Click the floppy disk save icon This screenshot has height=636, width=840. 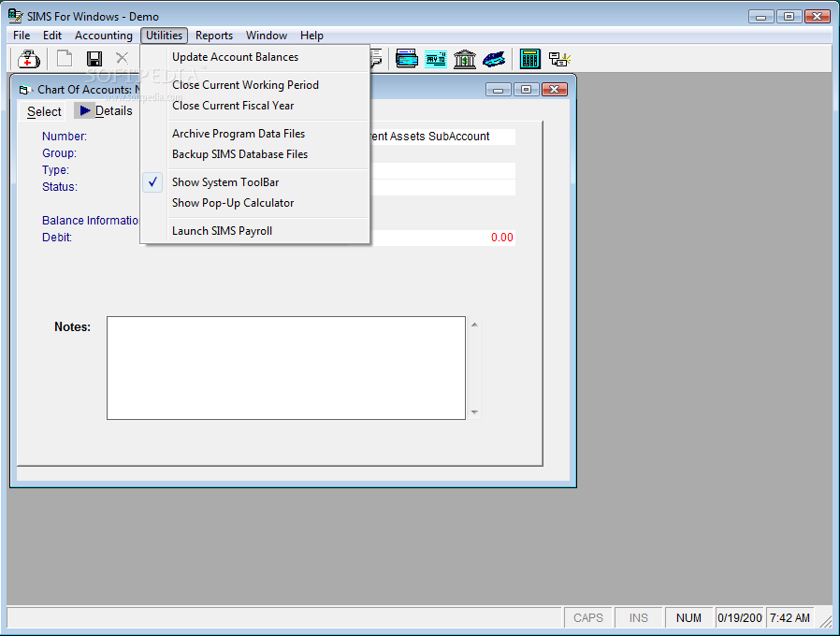pos(94,59)
